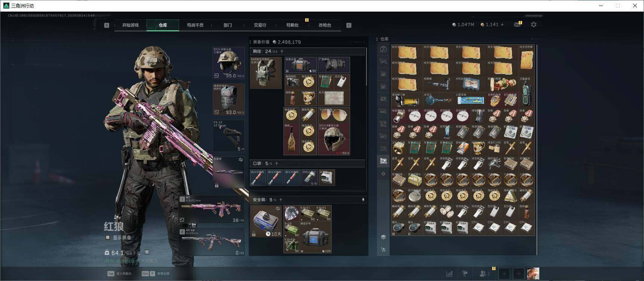Click the stack items layers icon
This screenshot has width=644, height=281.
click(383, 237)
